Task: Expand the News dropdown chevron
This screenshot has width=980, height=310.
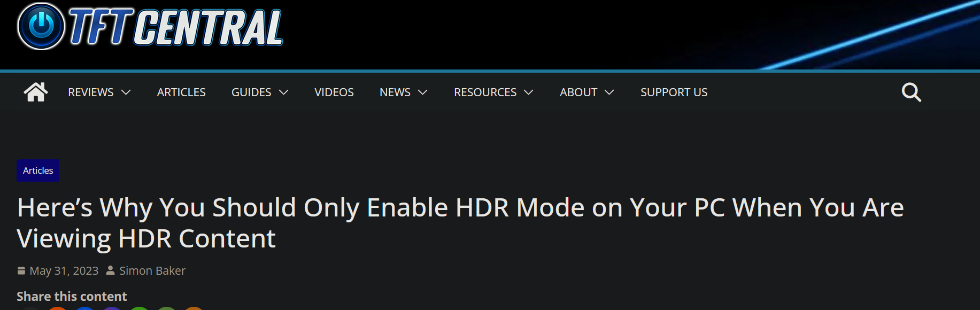Action: 423,92
